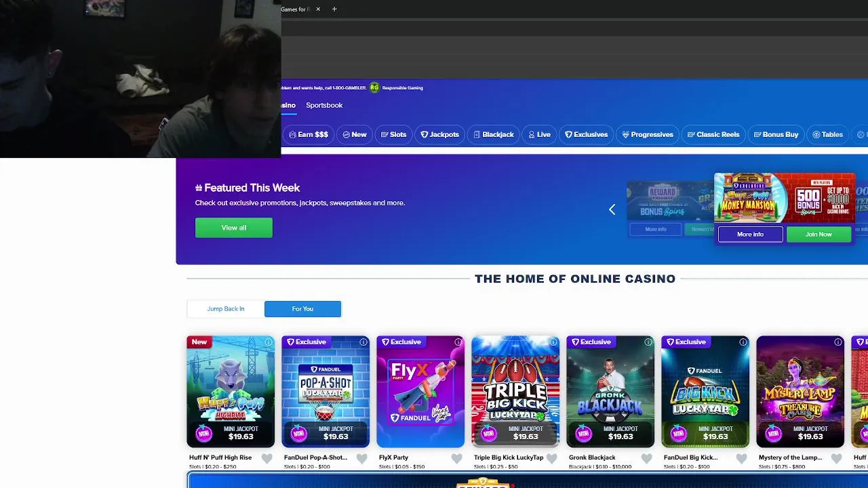Open Triple Big Kick LuckyTap game tile

515,392
